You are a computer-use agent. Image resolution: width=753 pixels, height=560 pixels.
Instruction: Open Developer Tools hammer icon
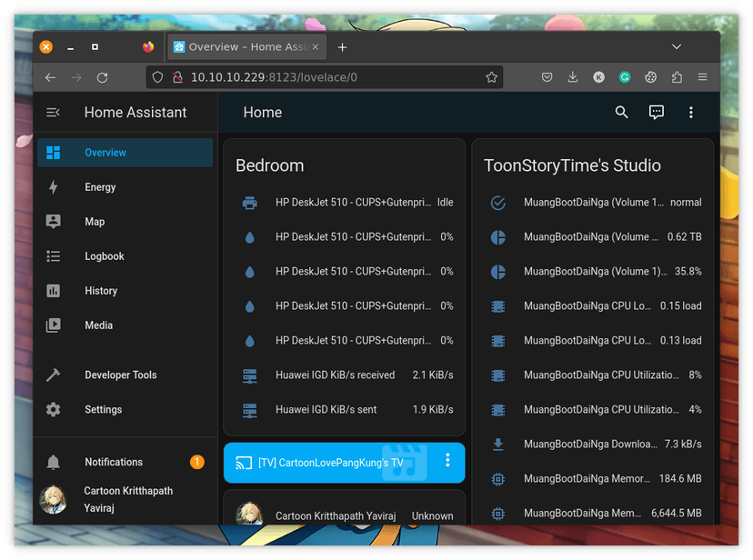coord(54,375)
